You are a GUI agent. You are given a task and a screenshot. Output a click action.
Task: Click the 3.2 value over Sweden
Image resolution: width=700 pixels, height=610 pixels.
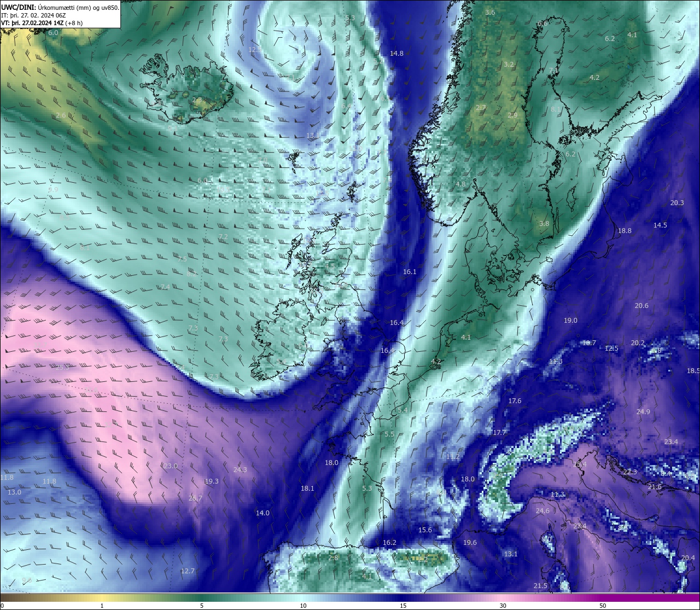coord(509,65)
